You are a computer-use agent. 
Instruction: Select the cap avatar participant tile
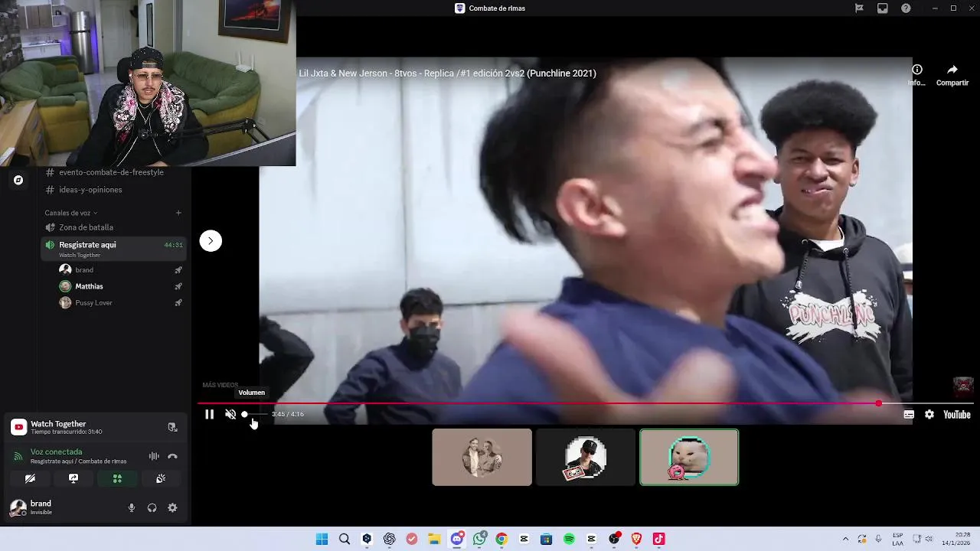[x=586, y=457]
